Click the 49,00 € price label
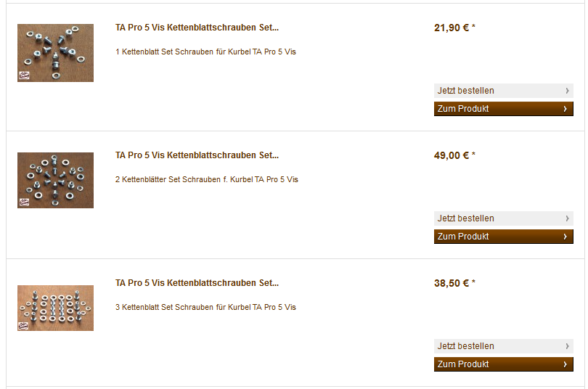 tap(454, 155)
